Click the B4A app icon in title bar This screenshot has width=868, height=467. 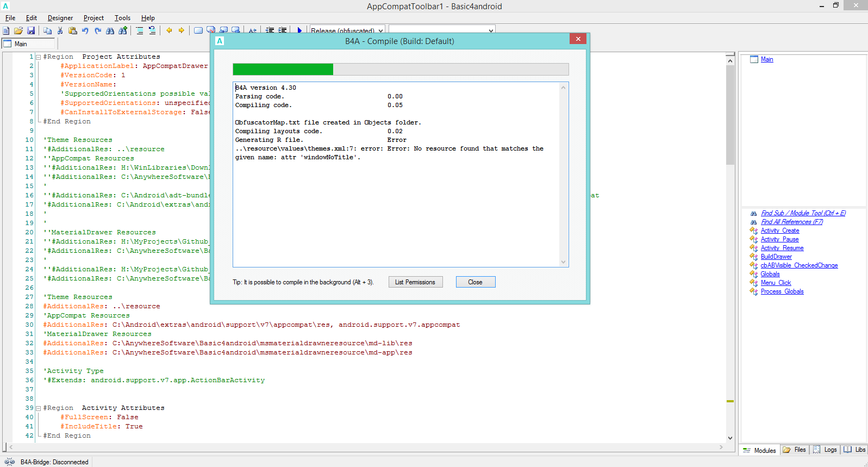tap(6, 6)
